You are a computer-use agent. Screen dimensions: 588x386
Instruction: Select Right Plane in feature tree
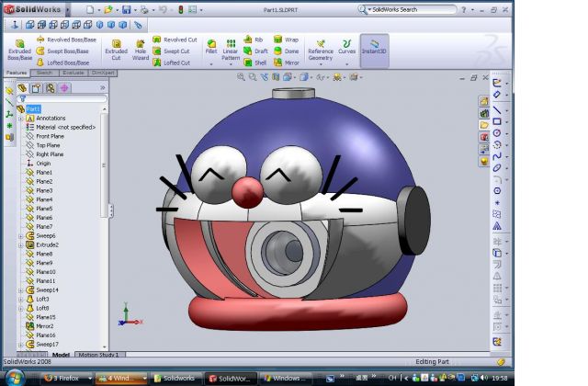[x=45, y=154]
